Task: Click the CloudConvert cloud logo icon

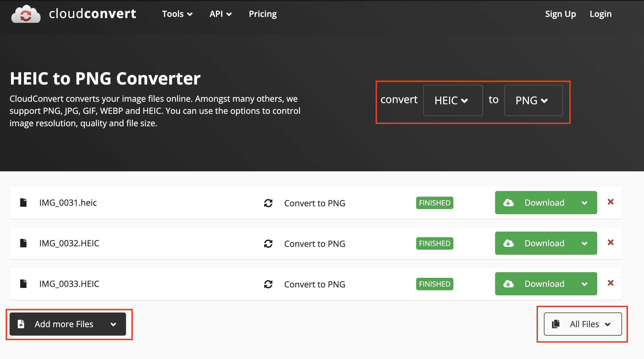Action: (26, 14)
